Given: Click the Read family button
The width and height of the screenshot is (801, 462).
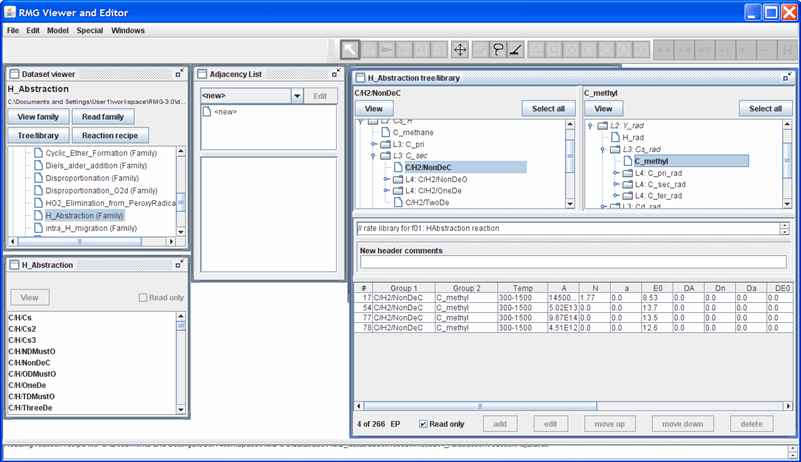Looking at the screenshot, I should pos(103,117).
